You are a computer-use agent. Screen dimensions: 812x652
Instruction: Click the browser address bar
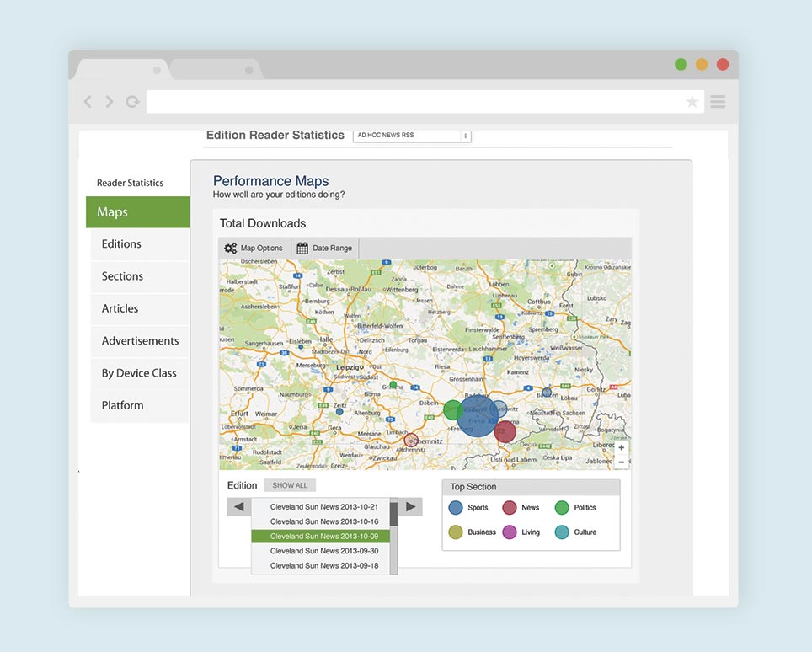[425, 101]
